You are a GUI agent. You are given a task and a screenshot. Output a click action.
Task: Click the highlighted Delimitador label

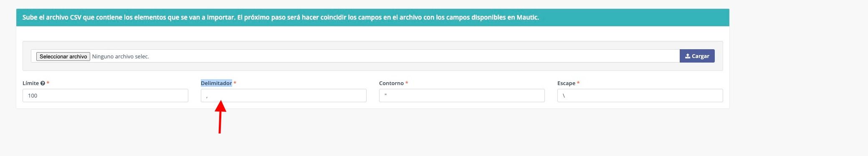[216, 83]
